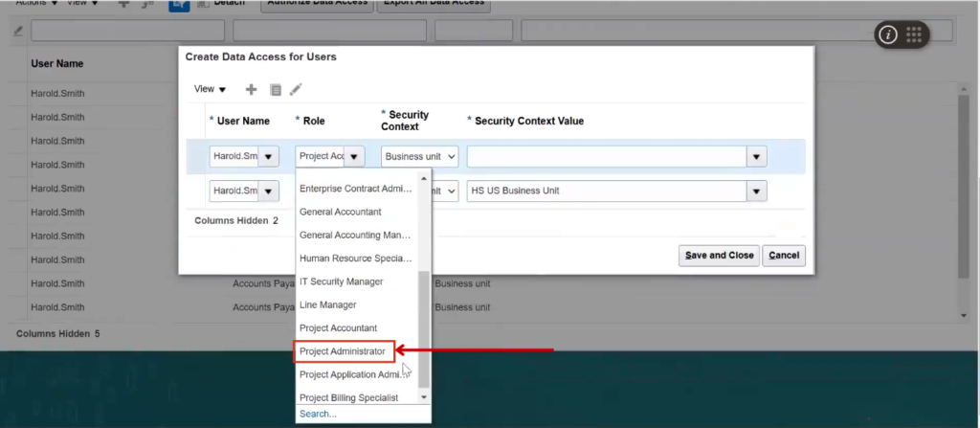The height and width of the screenshot is (428, 980).
Task: Select Project Administrator from role list
Action: (343, 351)
